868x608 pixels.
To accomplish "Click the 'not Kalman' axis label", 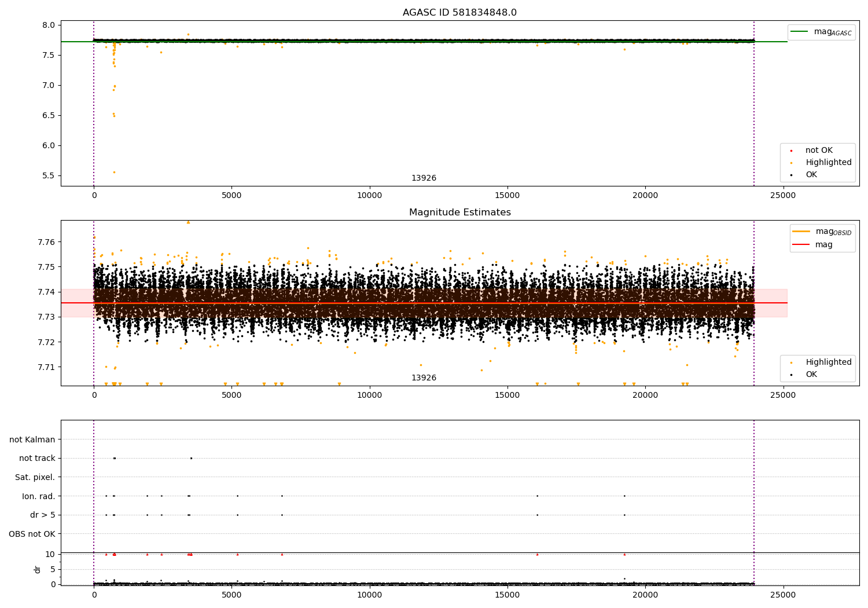I will pos(32,439).
